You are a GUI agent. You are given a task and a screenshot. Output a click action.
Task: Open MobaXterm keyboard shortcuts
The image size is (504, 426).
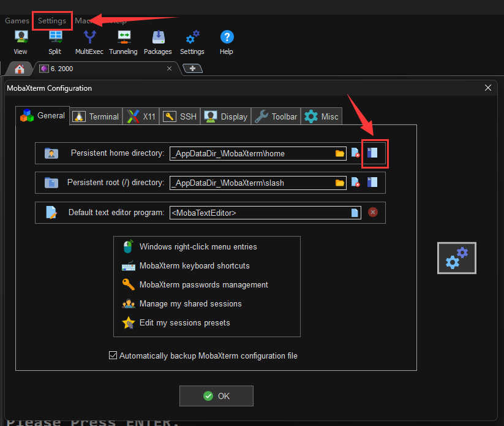[x=194, y=266]
